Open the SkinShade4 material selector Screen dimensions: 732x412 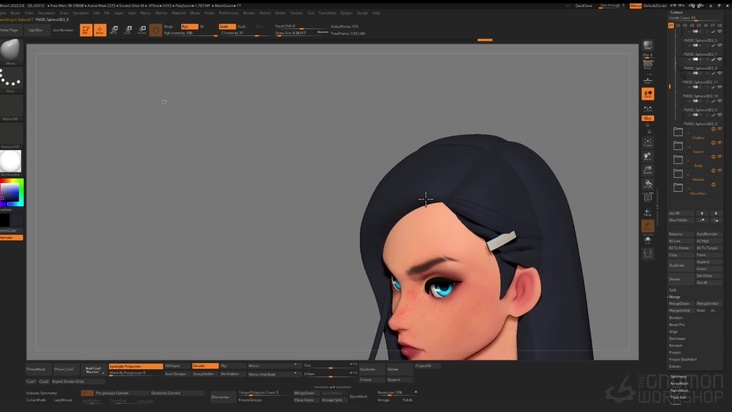(x=10, y=162)
